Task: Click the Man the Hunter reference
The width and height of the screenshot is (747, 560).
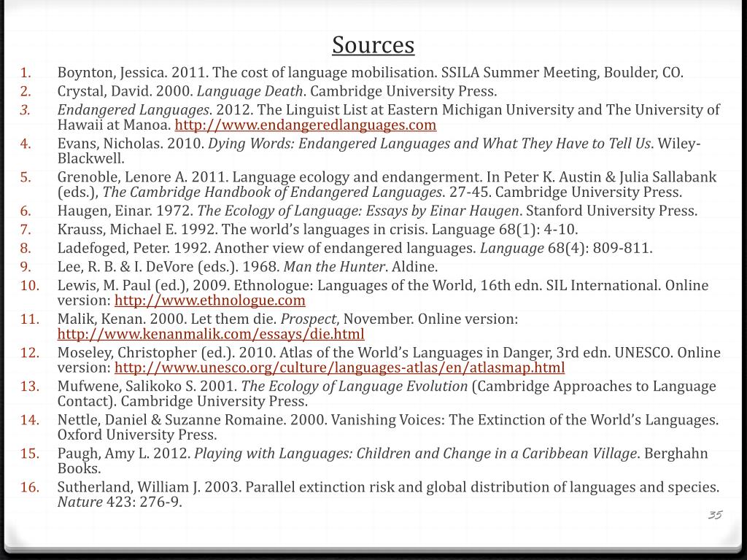Action: click(247, 267)
